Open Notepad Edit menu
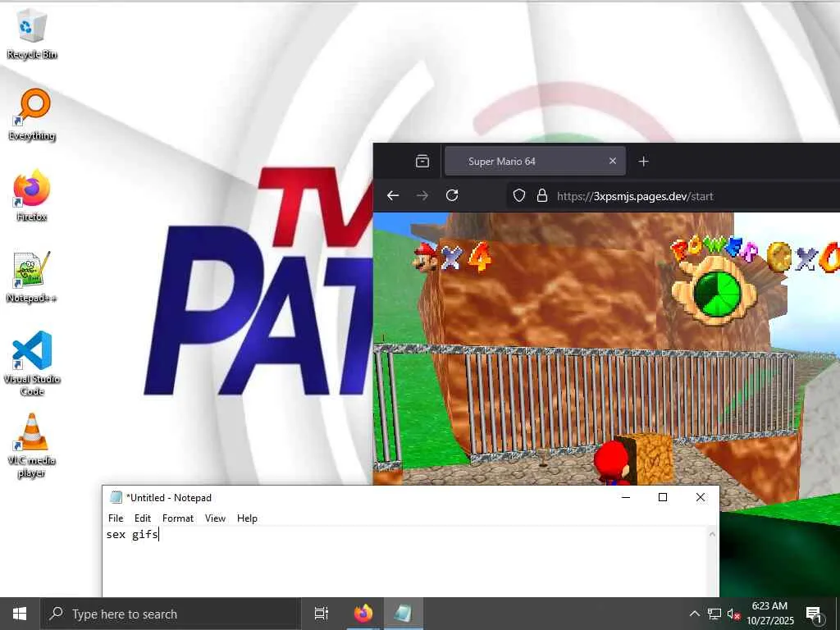This screenshot has width=840, height=630. click(x=142, y=518)
